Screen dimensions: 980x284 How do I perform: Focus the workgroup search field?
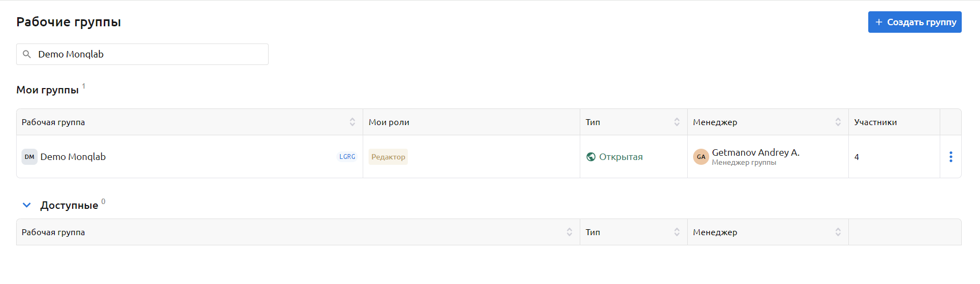pyautogui.click(x=150, y=54)
